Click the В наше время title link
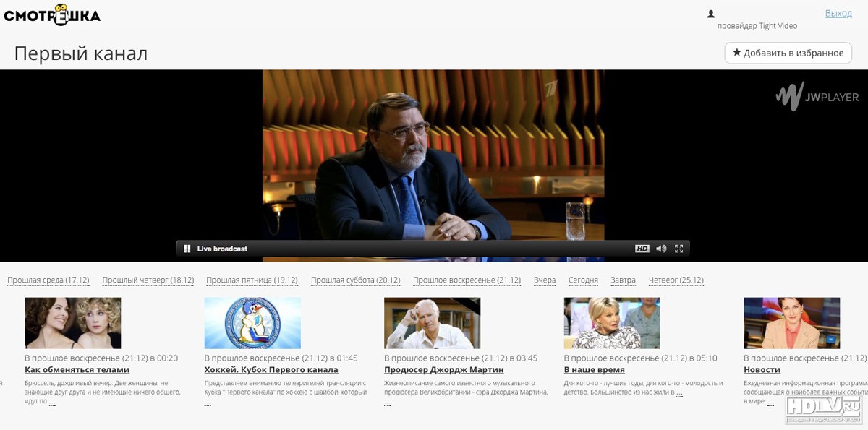Viewport: 868px width, 430px height. [595, 370]
